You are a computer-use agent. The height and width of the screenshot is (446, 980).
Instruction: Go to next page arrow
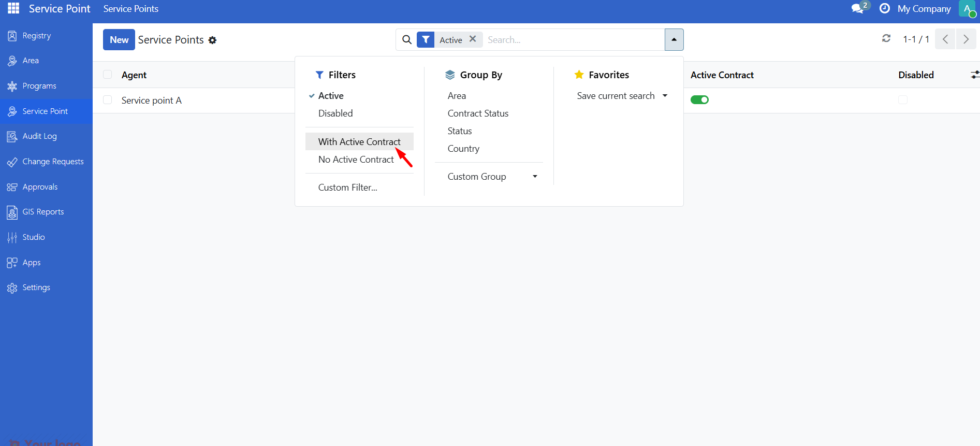(966, 39)
